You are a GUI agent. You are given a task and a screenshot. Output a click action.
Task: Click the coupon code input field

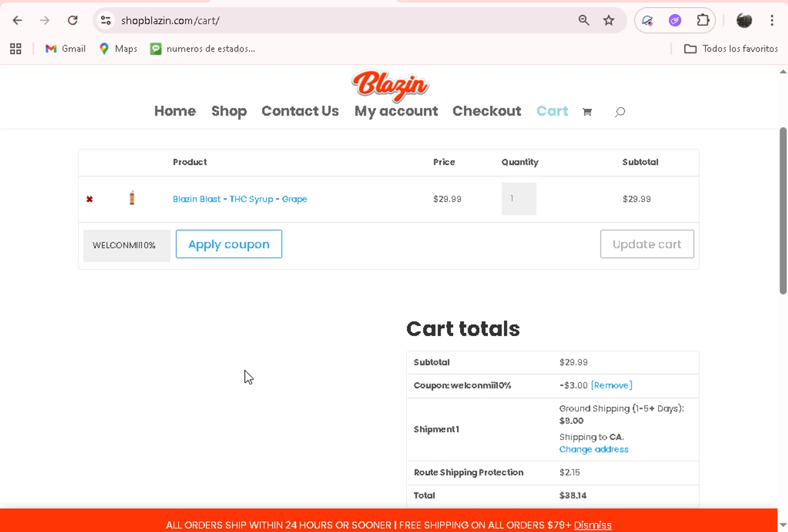pyautogui.click(x=127, y=245)
